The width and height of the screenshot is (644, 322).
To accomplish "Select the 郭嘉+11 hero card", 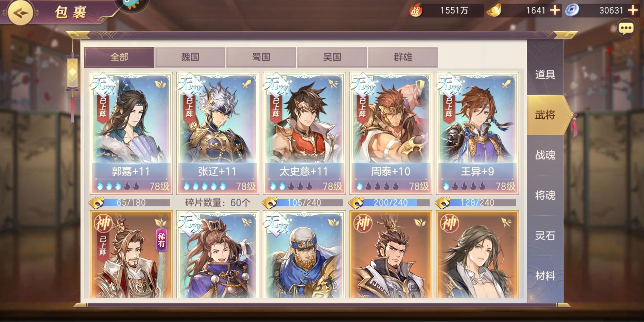I will pyautogui.click(x=131, y=133).
